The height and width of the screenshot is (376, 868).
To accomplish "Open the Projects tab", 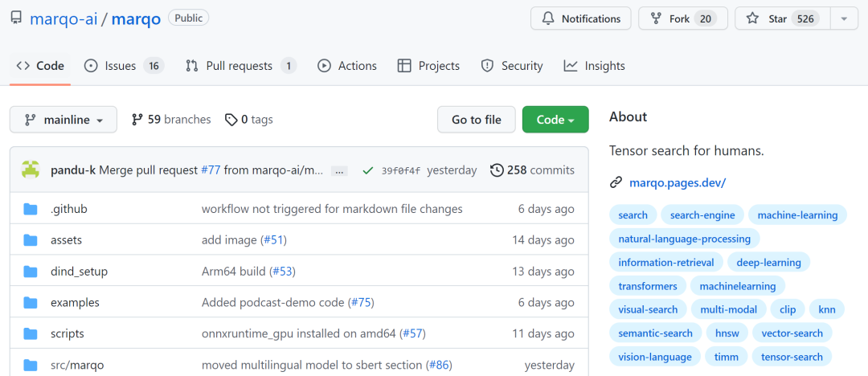I will tap(429, 66).
